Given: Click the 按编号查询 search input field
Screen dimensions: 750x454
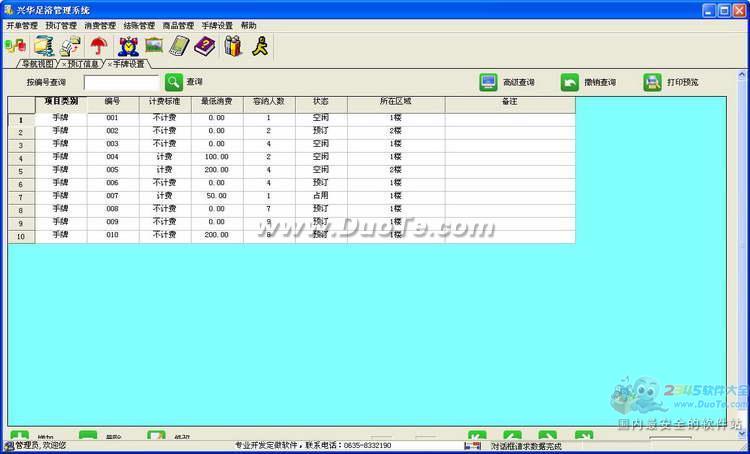Looking at the screenshot, I should click(x=121, y=82).
